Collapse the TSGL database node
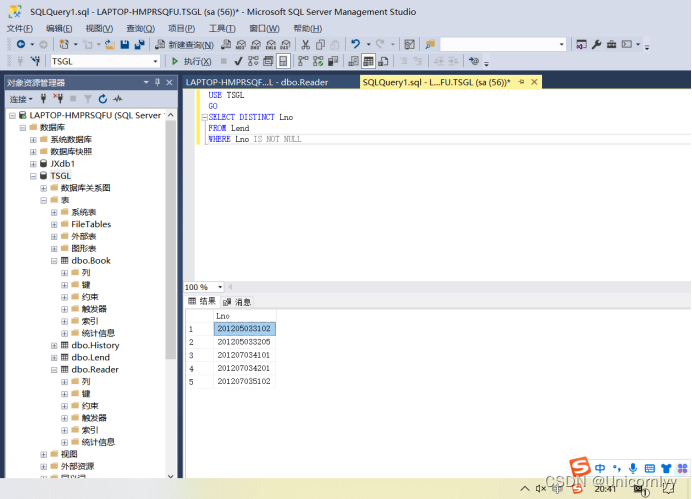The width and height of the screenshot is (692, 499). click(x=33, y=176)
